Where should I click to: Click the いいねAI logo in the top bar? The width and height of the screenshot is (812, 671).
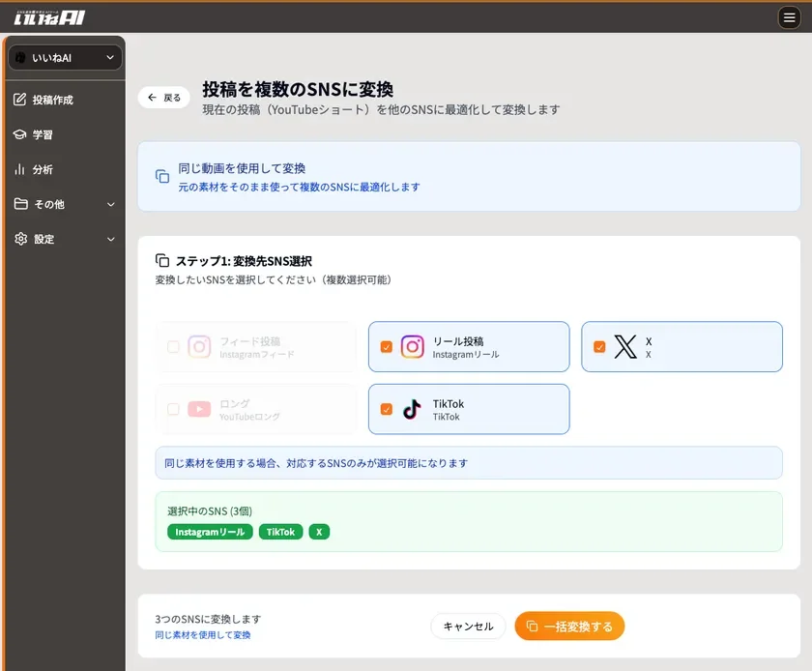(x=46, y=16)
